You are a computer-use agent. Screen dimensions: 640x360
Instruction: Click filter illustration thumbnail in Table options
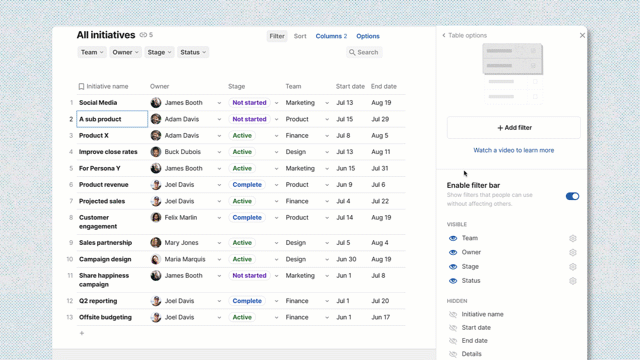click(513, 74)
